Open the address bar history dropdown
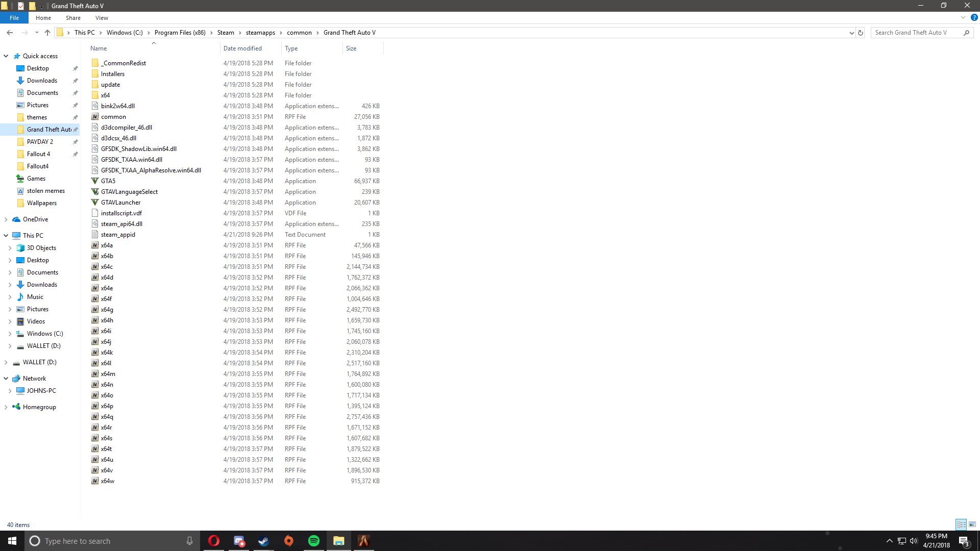Screen dimensions: 980x551 tap(851, 33)
